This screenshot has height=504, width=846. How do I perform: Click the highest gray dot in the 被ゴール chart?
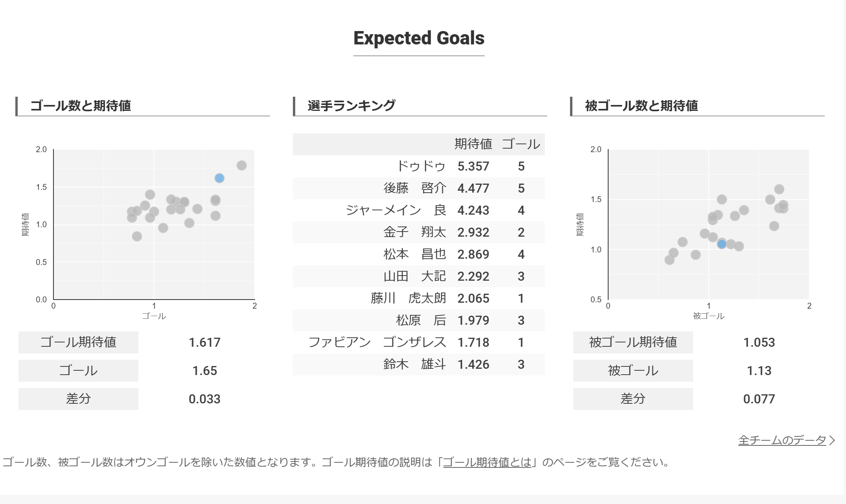click(779, 189)
